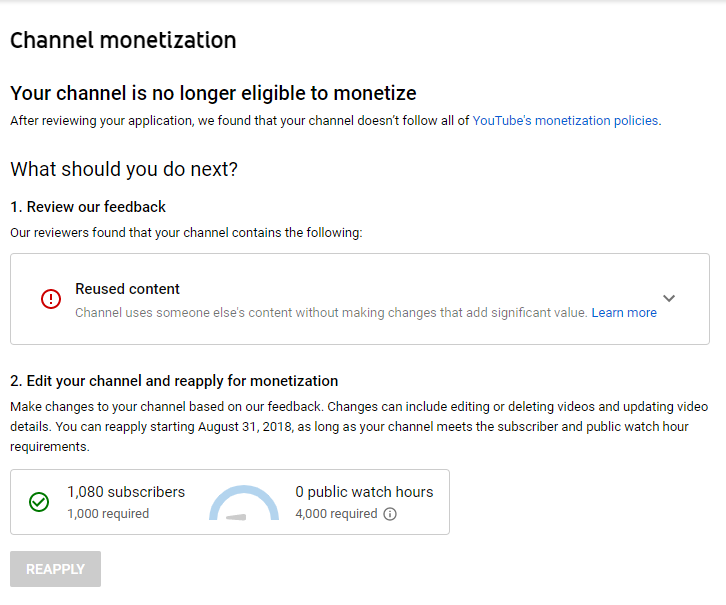Click "2. Edit your channel and reapply" heading
The height and width of the screenshot is (605, 726).
click(x=174, y=381)
